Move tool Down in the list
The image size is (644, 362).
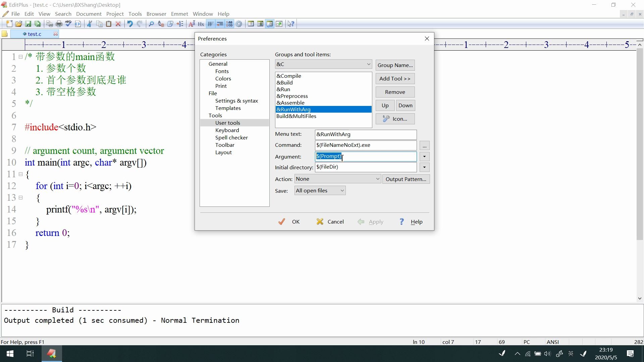(405, 105)
